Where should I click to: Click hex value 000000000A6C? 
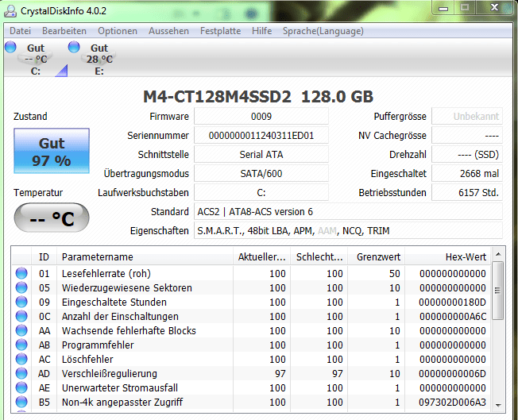pyautogui.click(x=453, y=316)
